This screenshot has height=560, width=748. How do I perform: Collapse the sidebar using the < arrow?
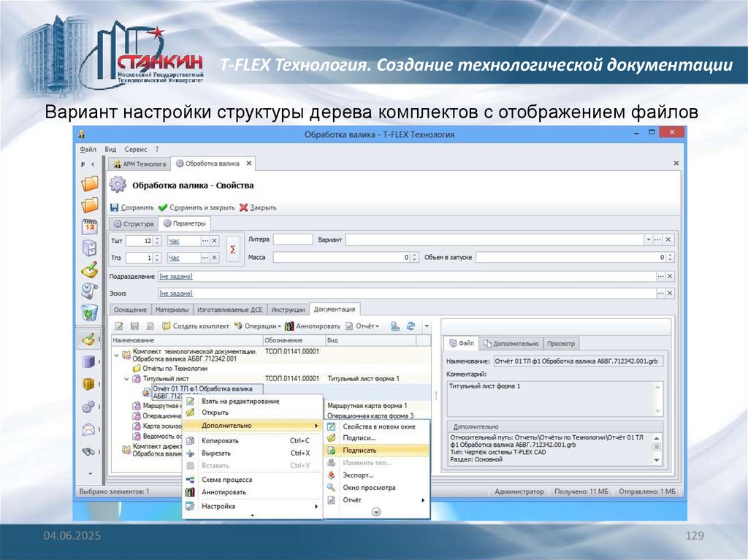coord(93,164)
